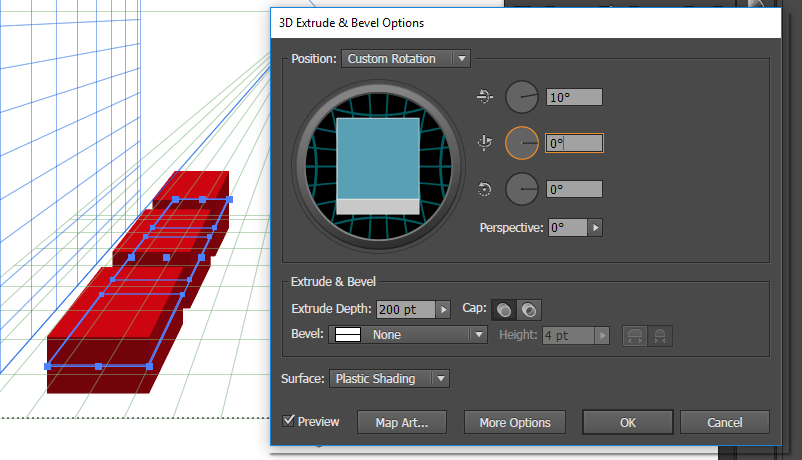Viewport: 802px width, 460px height.
Task: Select Bevel Extent Out button
Action: [x=635, y=336]
